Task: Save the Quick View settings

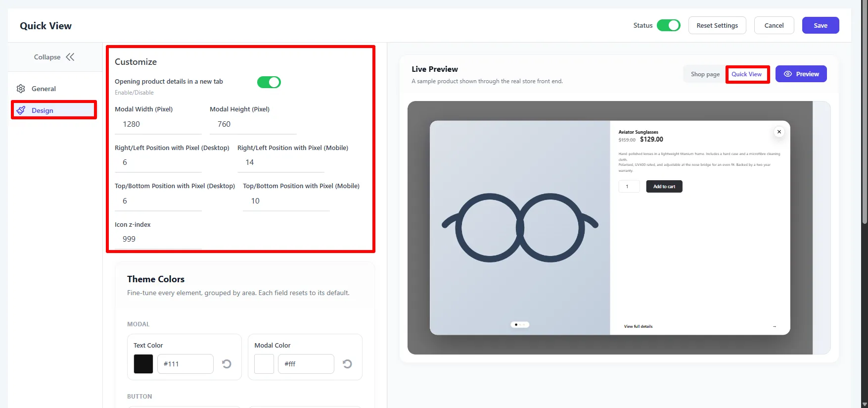Action: (x=821, y=25)
